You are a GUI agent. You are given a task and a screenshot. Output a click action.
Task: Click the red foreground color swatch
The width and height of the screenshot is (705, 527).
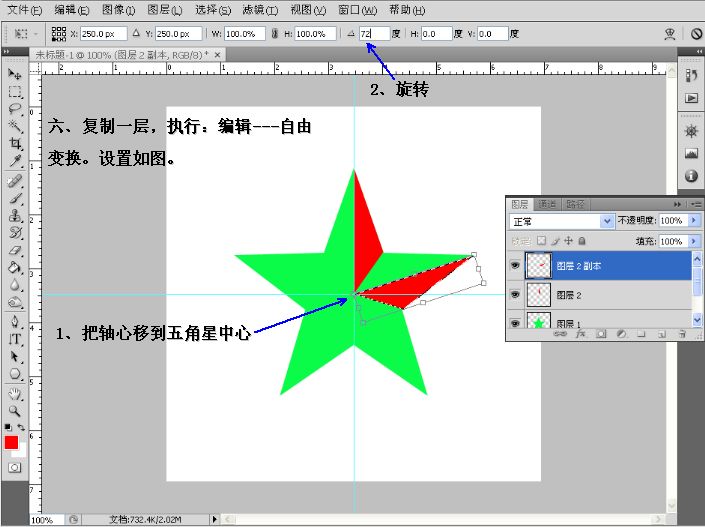11,442
